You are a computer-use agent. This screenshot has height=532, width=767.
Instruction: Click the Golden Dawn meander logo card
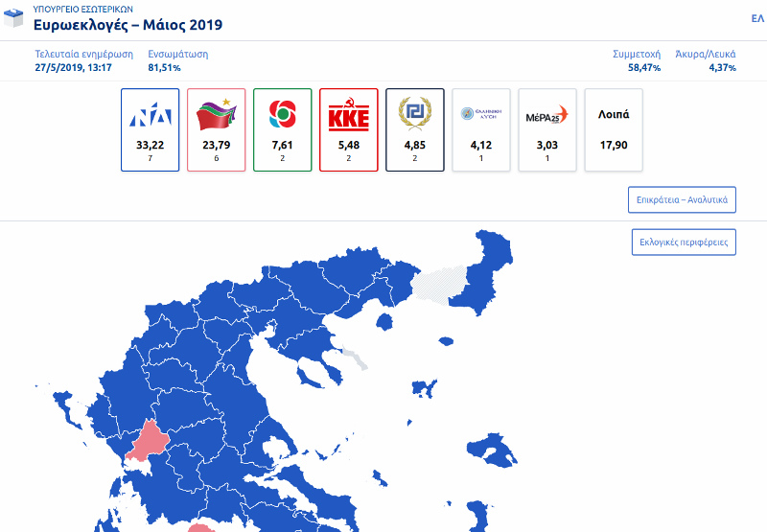415,130
